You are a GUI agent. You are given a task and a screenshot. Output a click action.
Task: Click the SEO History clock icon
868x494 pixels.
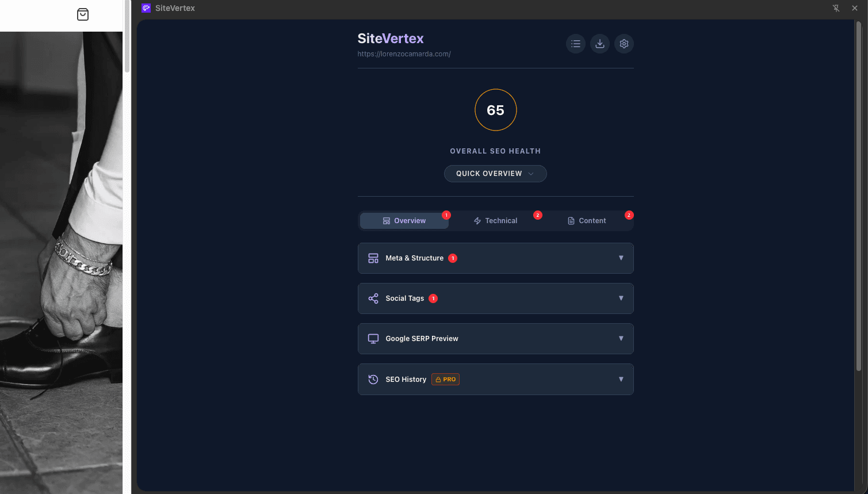(x=373, y=380)
